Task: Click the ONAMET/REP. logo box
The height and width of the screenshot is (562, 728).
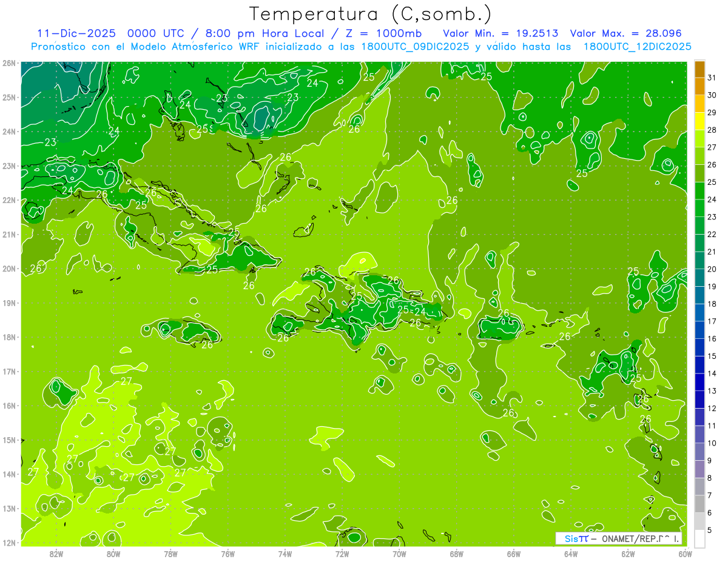Action: click(x=619, y=538)
